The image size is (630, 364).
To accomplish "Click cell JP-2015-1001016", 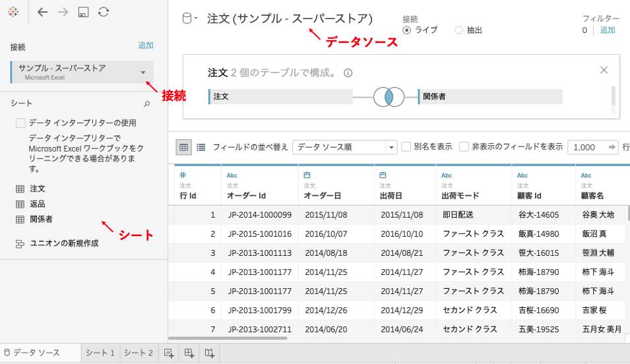I will tap(260, 234).
